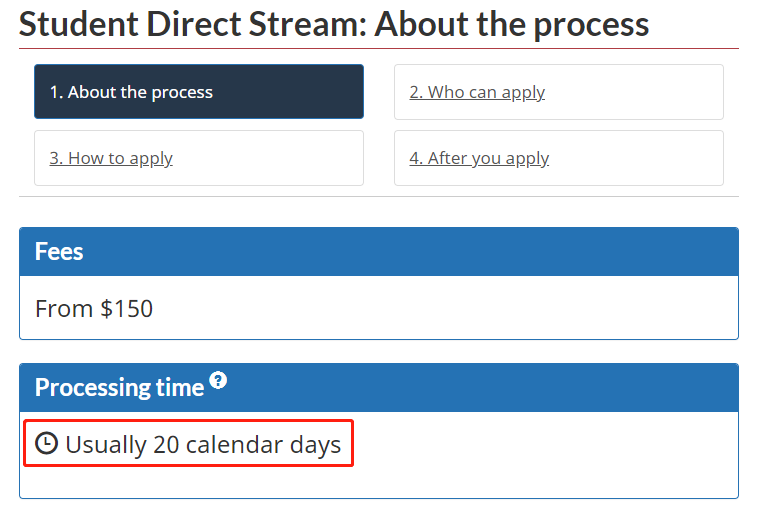The width and height of the screenshot is (775, 511).
Task: Click the word 'Usually' in the red-outlined box
Action: [x=106, y=444]
